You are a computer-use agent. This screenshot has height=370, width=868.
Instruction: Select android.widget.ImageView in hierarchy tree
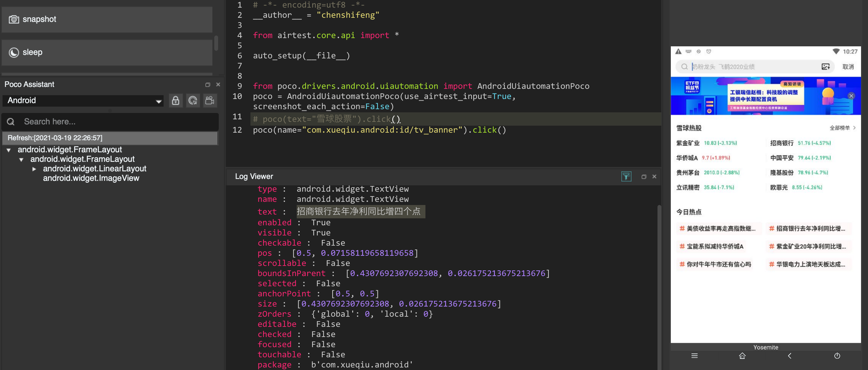click(91, 178)
